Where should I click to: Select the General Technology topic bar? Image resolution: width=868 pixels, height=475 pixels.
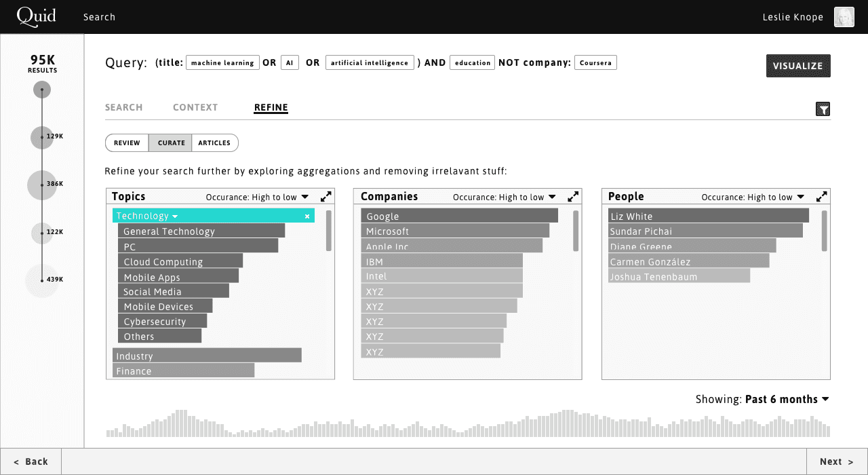point(201,231)
